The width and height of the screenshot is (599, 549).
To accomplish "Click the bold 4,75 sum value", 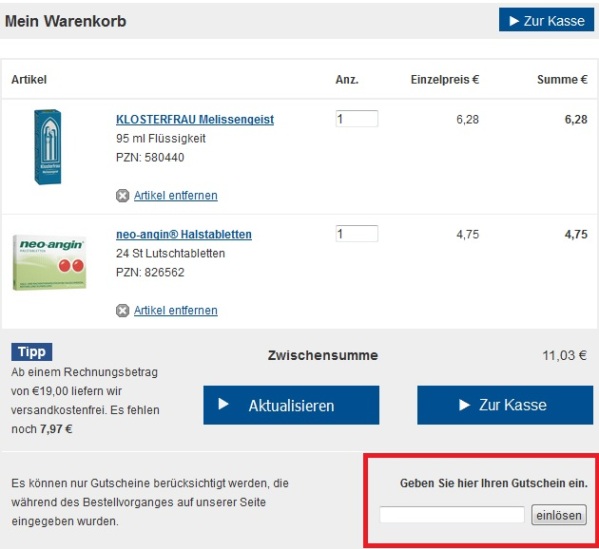I will click(576, 234).
